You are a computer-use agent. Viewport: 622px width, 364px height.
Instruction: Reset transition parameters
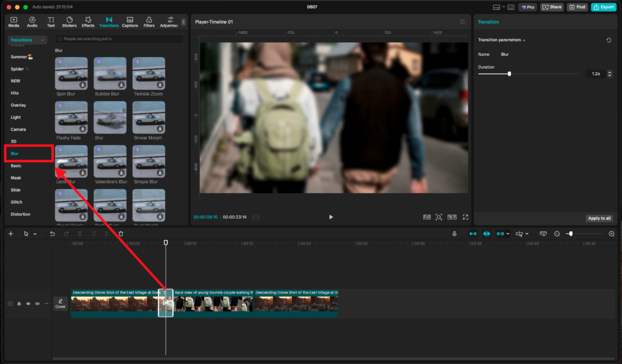point(609,40)
